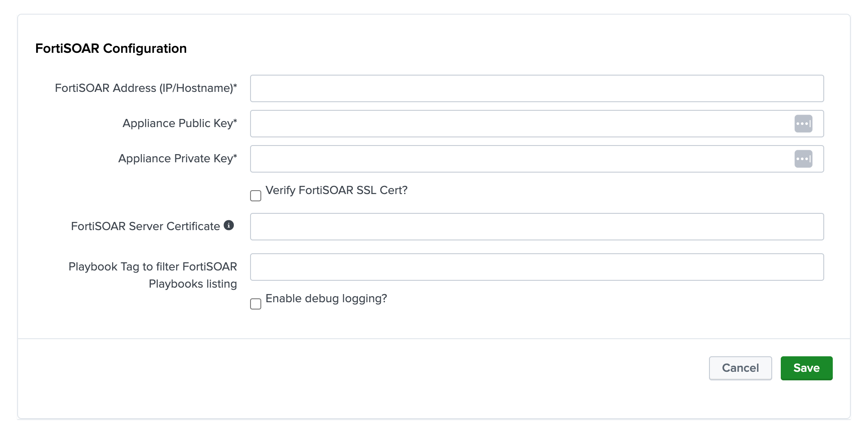Click the 'Appliance Public Key' label text
Viewport: 868px width, 431px height.
(x=180, y=123)
